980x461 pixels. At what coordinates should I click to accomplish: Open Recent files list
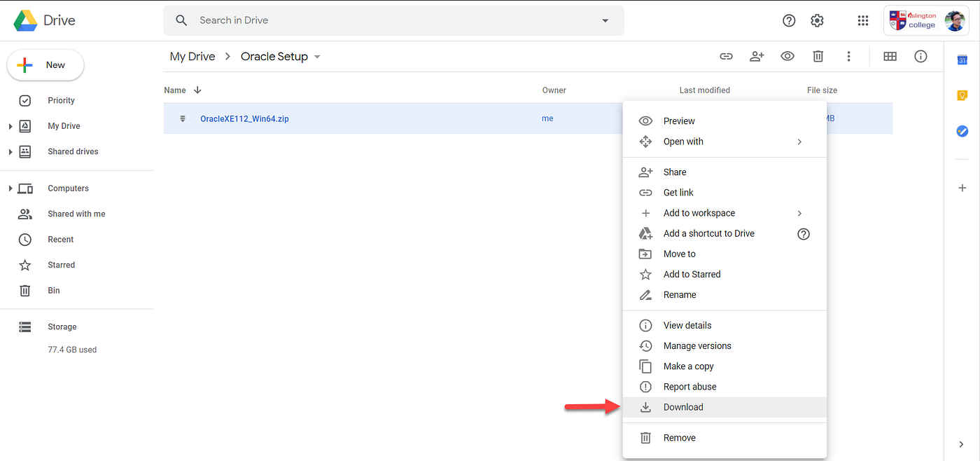60,240
